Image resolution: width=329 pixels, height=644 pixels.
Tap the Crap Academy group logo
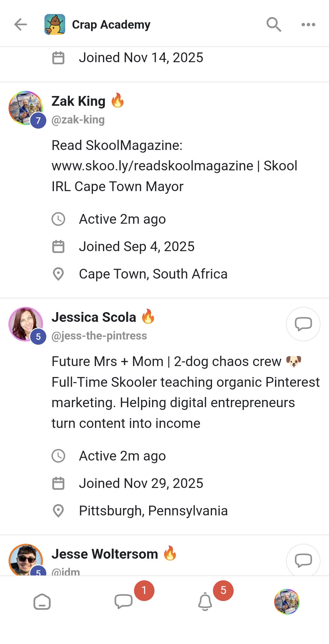coord(55,24)
